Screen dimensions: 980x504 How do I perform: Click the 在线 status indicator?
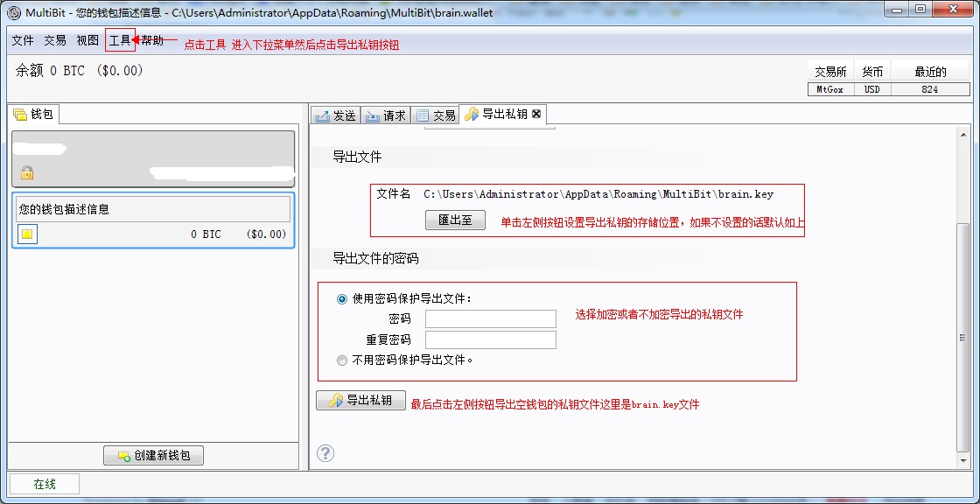tap(45, 484)
